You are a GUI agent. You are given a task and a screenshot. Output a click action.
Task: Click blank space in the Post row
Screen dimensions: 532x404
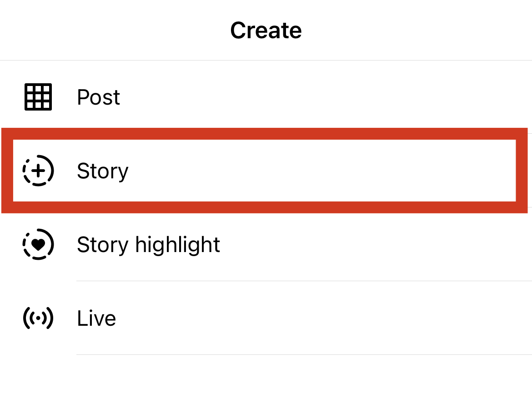point(322,97)
